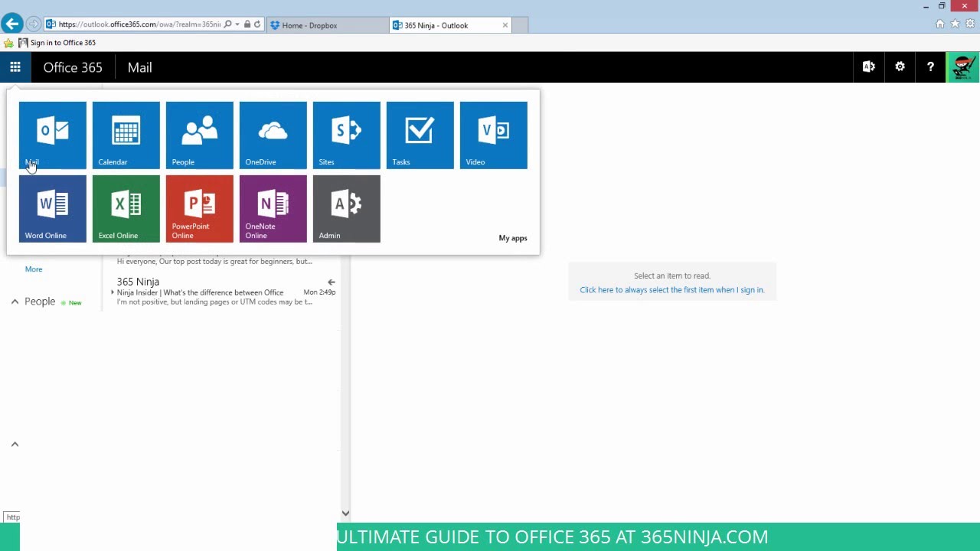
Task: Click the address bar search icon
Action: tap(227, 24)
